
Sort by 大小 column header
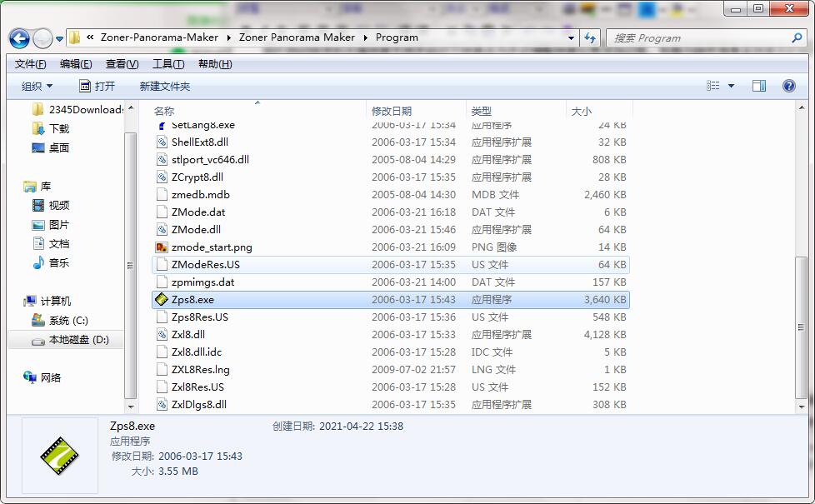point(581,111)
